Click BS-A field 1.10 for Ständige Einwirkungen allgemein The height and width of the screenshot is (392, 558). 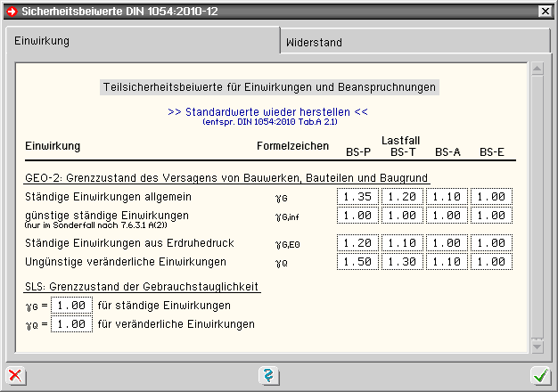pyautogui.click(x=447, y=197)
